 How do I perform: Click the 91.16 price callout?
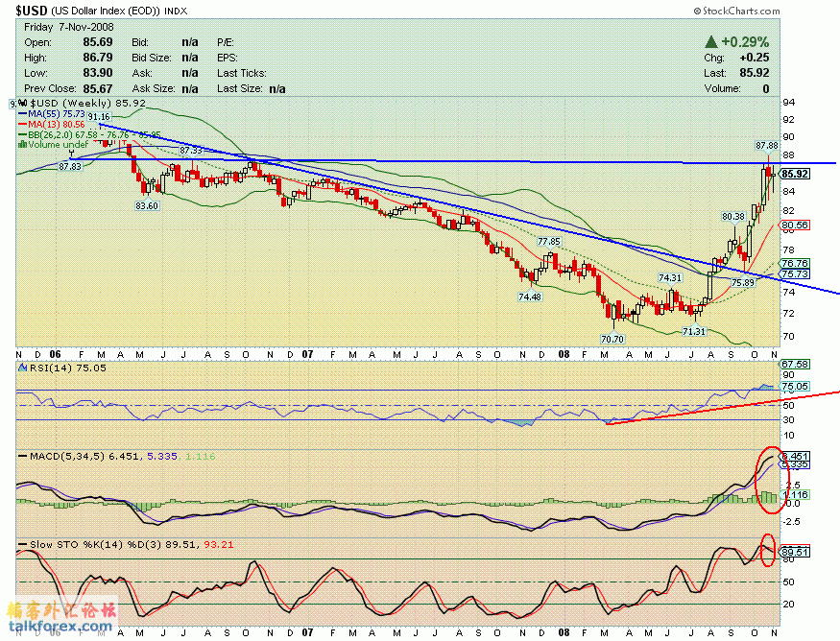click(x=99, y=117)
